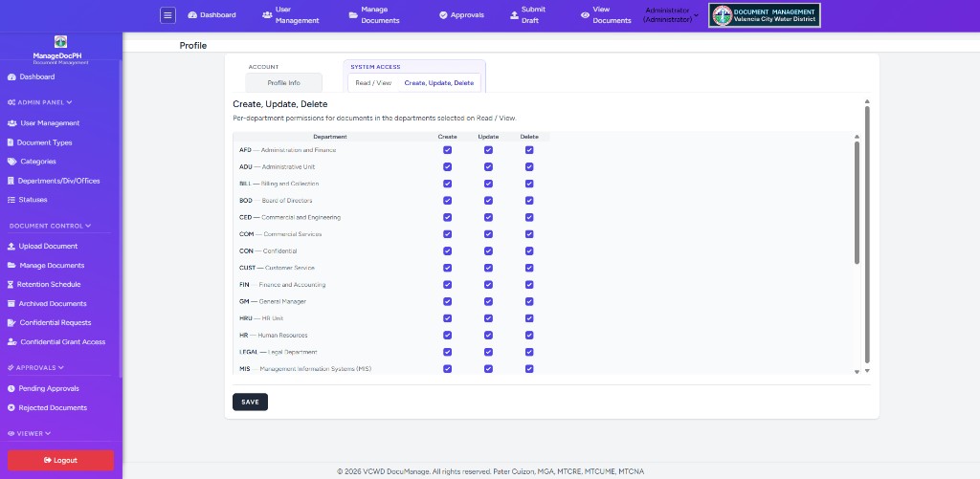Toggle Update checkbox for CED Commercial and Engineering
This screenshot has height=479, width=980.
(488, 217)
